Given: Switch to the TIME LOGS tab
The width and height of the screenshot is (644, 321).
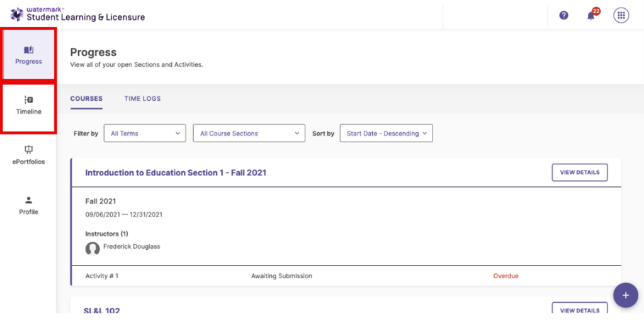Looking at the screenshot, I should (x=142, y=99).
